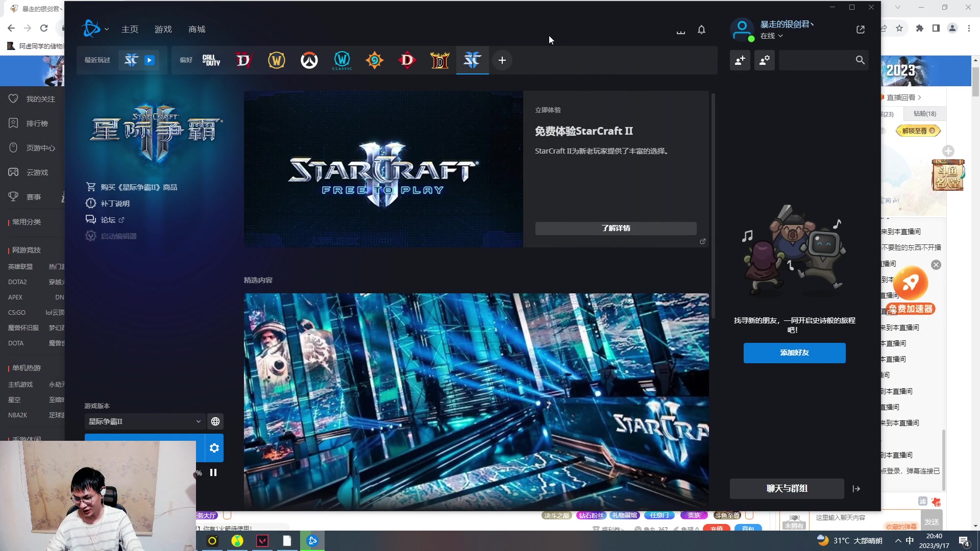The height and width of the screenshot is (551, 980).
Task: Select the Overwatch game icon
Action: click(x=309, y=60)
